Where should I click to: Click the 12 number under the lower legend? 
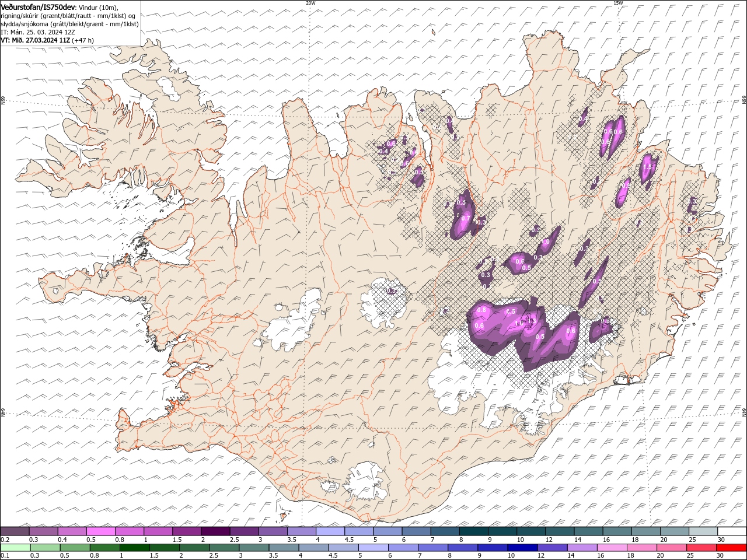coord(541,556)
